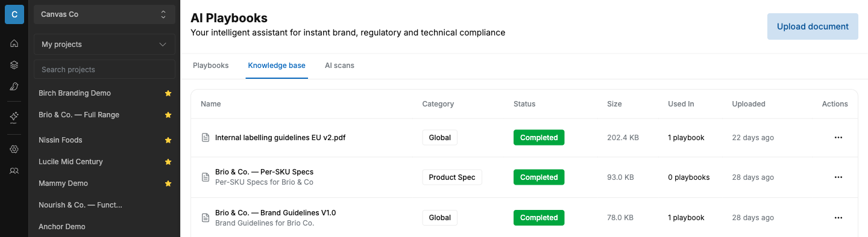Click Global tag on Brand Guidelines row
The height and width of the screenshot is (237, 868).
(440, 218)
